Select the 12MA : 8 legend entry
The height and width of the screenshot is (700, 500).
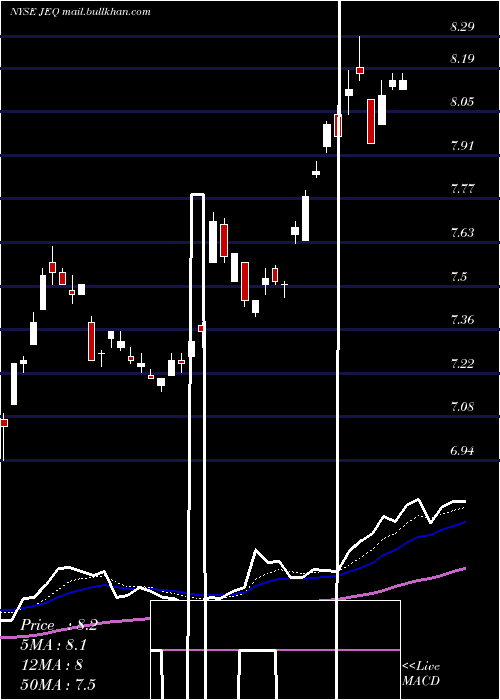pos(52,665)
